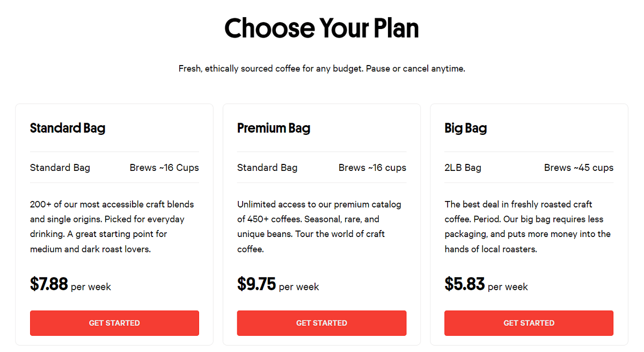Click "Brews ~16 Cups" in Standard Bag card

click(164, 168)
